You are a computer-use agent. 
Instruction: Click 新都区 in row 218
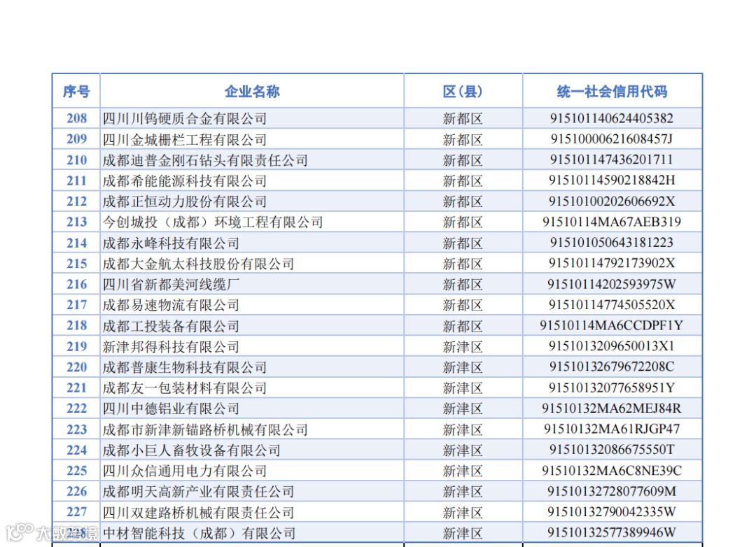(463, 326)
